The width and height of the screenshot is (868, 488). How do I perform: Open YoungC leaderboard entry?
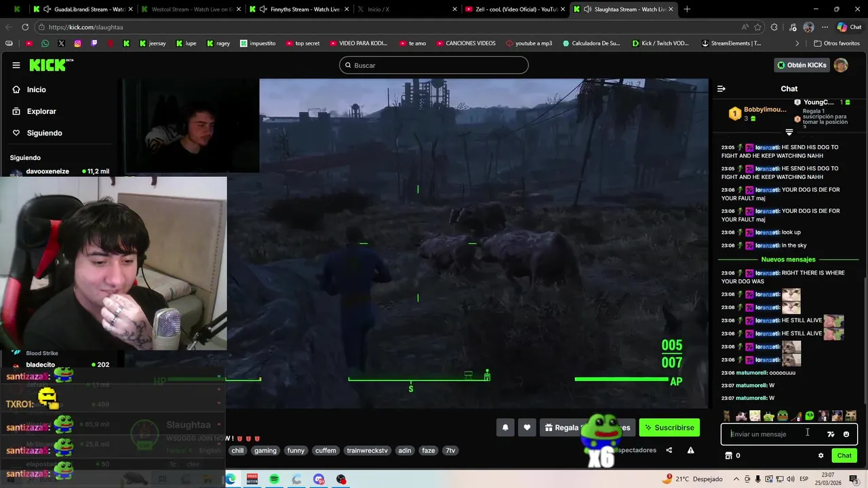[822, 102]
